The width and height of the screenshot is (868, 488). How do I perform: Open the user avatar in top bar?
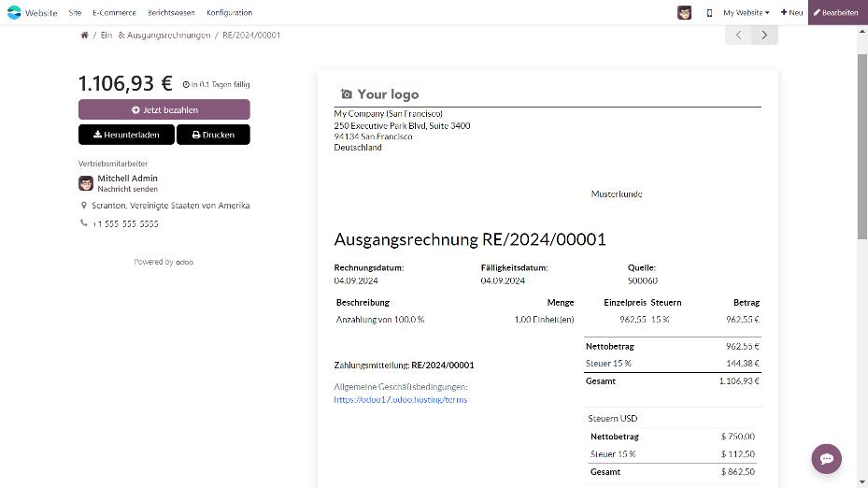684,12
